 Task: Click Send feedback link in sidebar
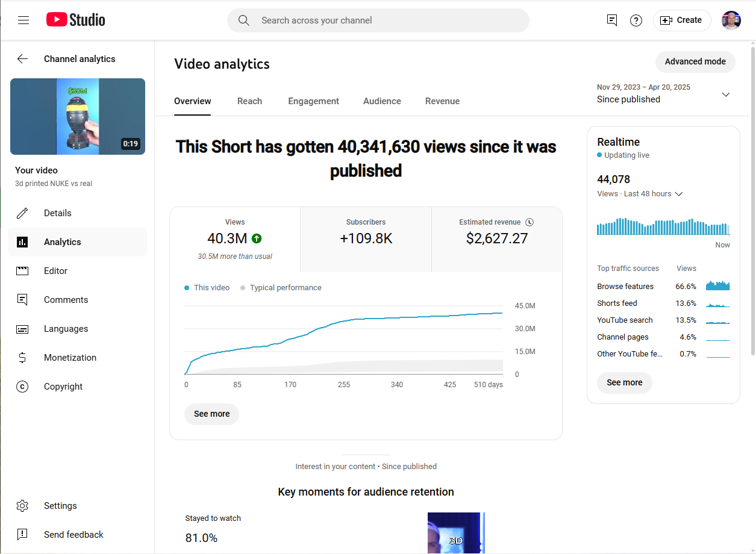coord(77,535)
